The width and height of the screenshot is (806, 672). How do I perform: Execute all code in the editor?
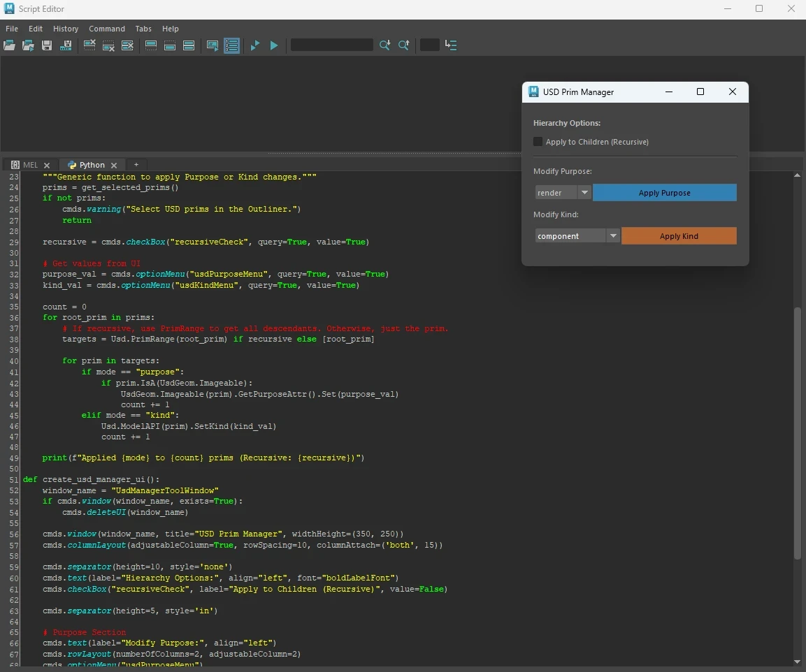coord(273,45)
